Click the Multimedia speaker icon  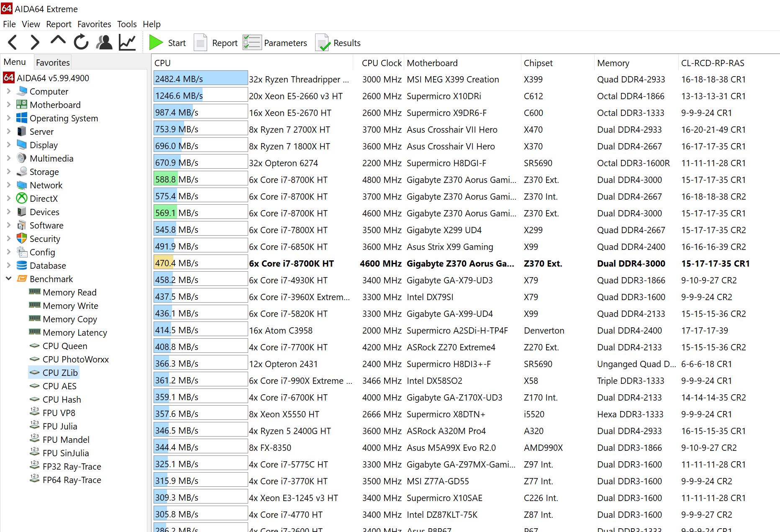pyautogui.click(x=22, y=158)
